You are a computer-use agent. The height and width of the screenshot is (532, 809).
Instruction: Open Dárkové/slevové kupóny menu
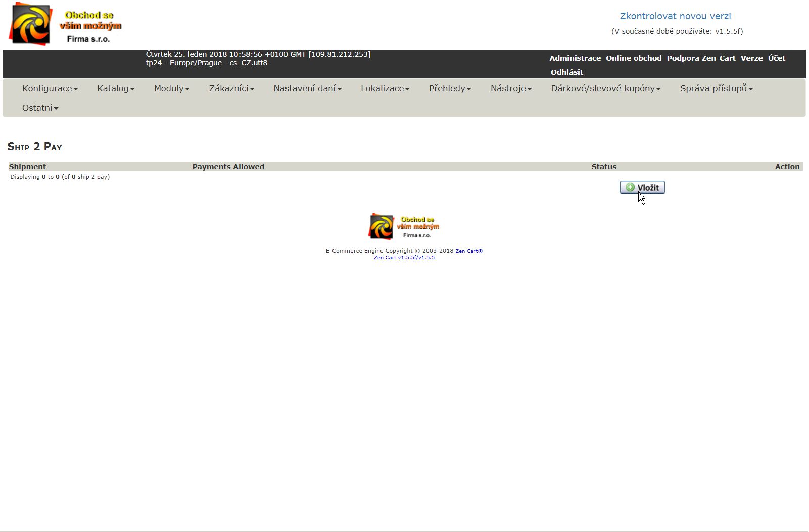[606, 88]
